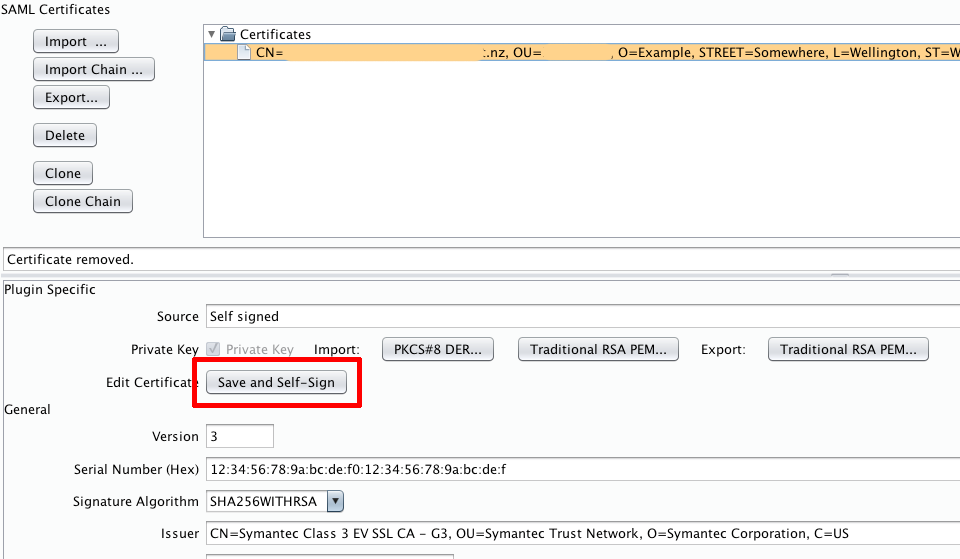Click the Clone Chain button
This screenshot has height=559, width=960.
(x=83, y=201)
